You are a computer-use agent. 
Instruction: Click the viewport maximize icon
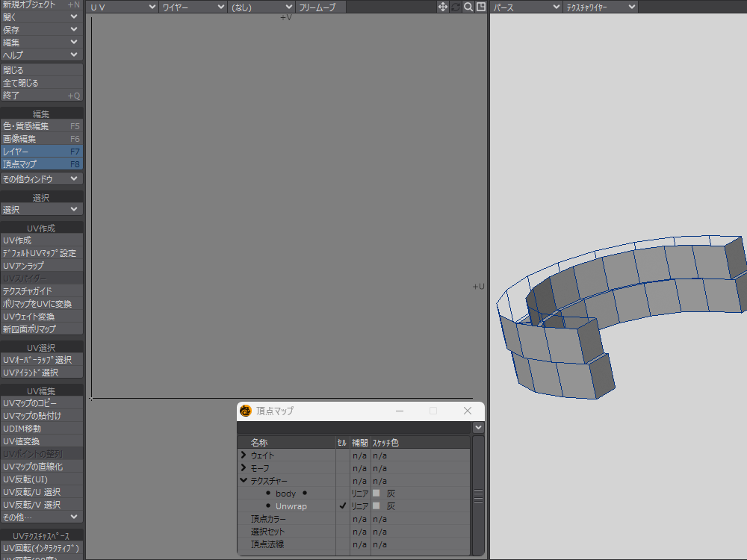[481, 7]
